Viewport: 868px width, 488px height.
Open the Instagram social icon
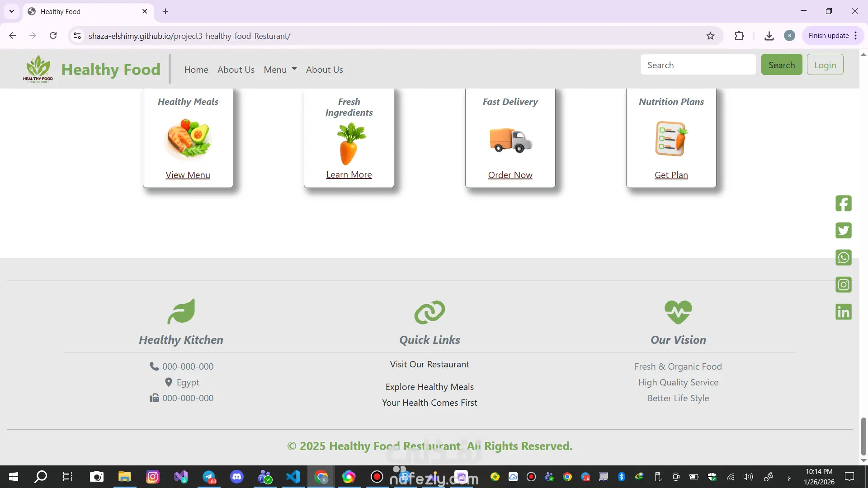pos(843,285)
